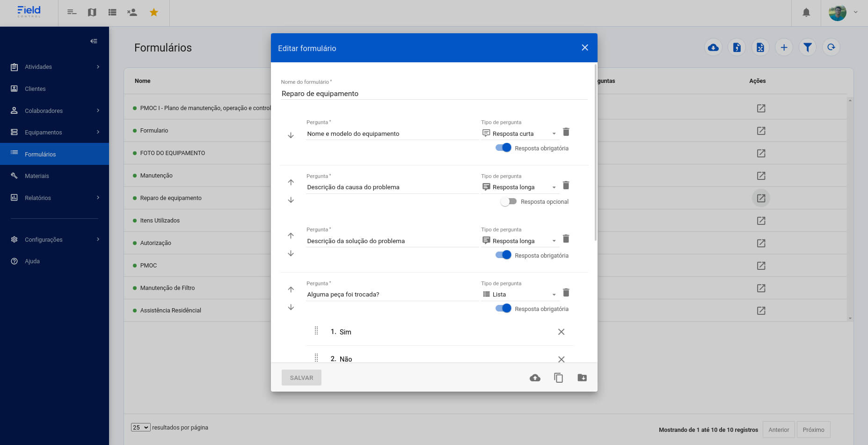The image size is (868, 445).
Task: Click the SALVAR button
Action: tap(301, 378)
